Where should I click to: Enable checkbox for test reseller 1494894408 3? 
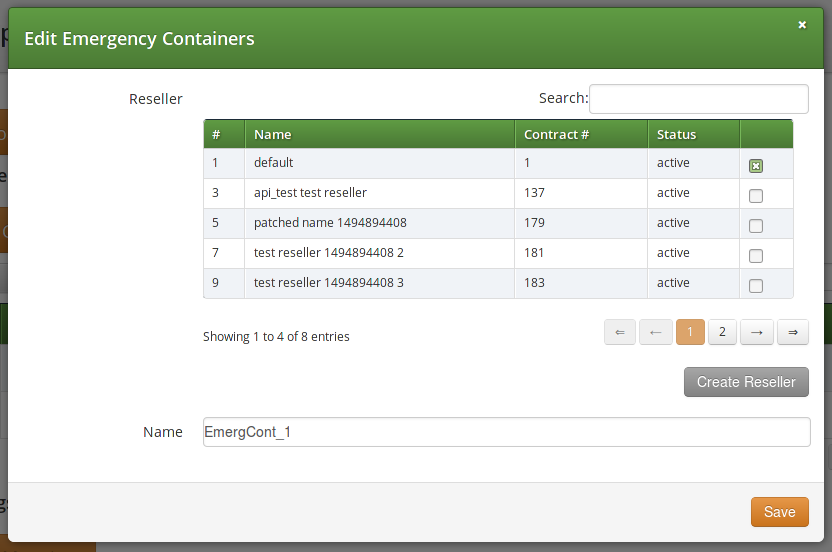click(x=756, y=286)
